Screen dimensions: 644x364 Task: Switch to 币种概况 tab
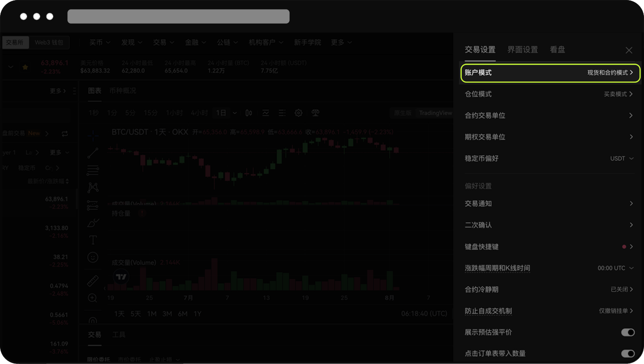(x=123, y=91)
